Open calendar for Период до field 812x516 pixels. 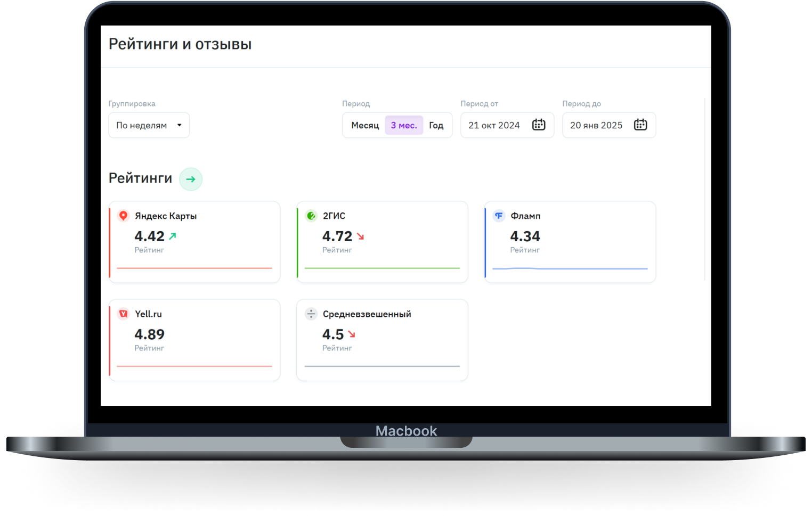coord(640,125)
